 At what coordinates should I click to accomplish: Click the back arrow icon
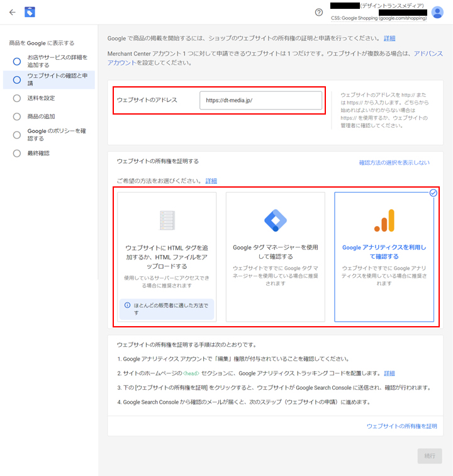(x=13, y=12)
